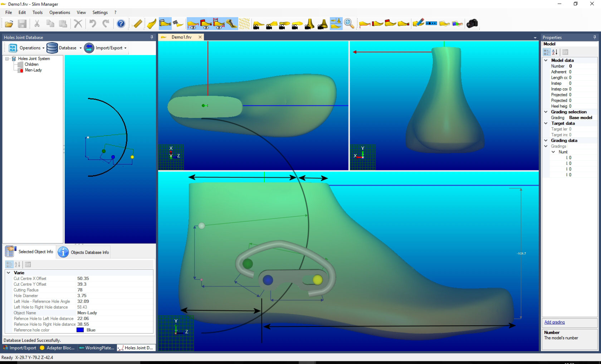The image size is (601, 364).
Task: Open the Import/Export dropdown
Action: click(x=106, y=48)
